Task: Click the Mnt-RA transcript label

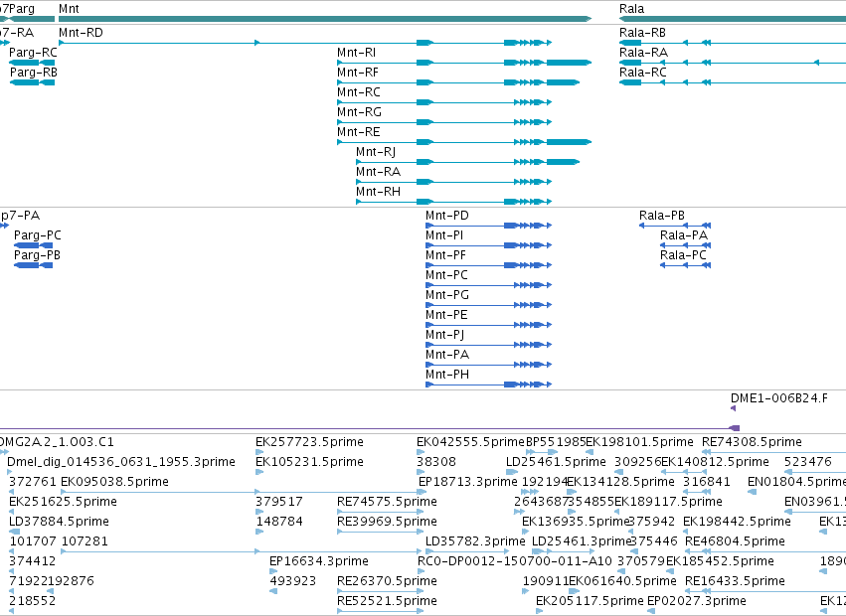Action: click(378, 172)
